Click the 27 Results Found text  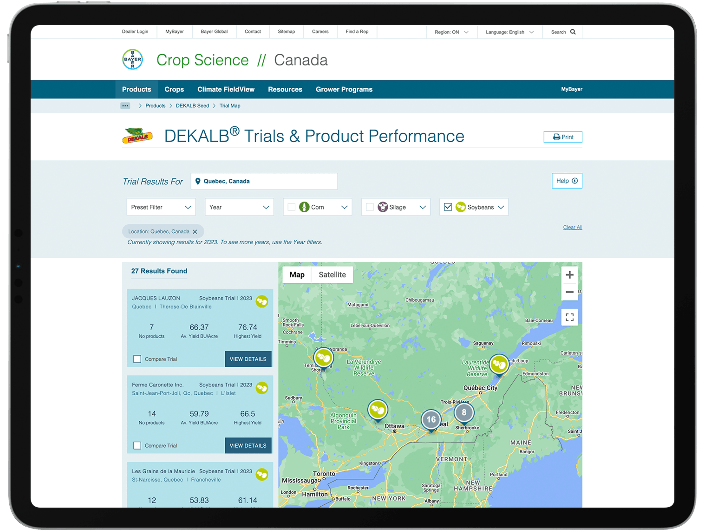[x=159, y=271]
